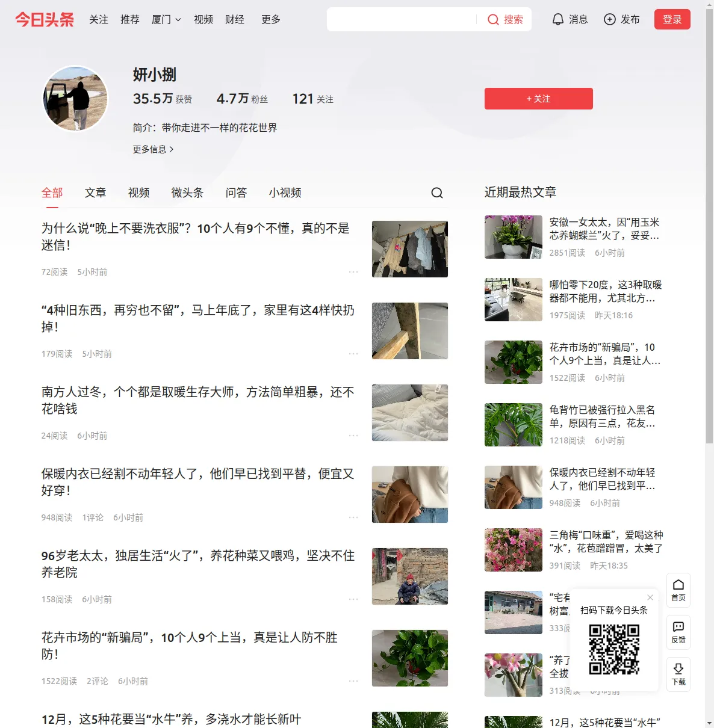The image size is (714, 728).
Task: Open the 更多 navigation menu
Action: point(271,19)
